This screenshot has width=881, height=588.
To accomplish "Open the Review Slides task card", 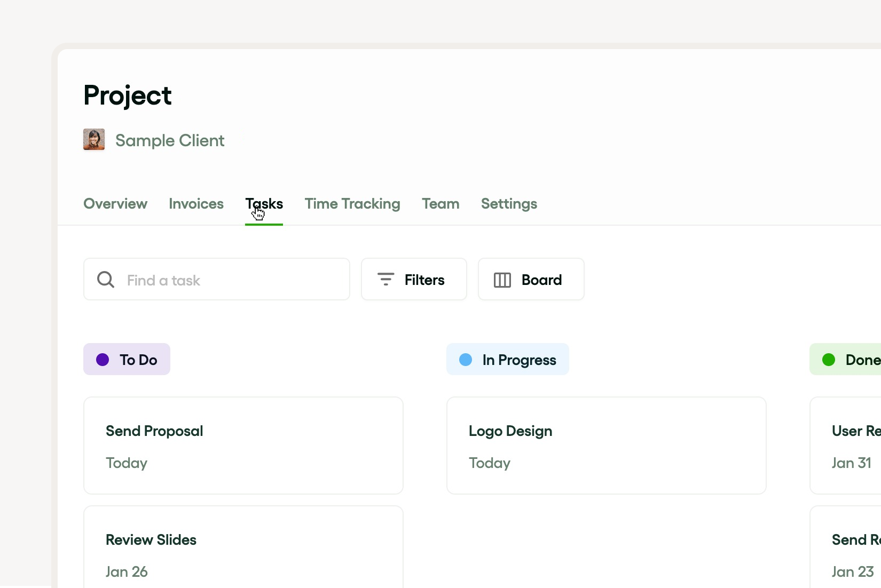I will 243,547.
